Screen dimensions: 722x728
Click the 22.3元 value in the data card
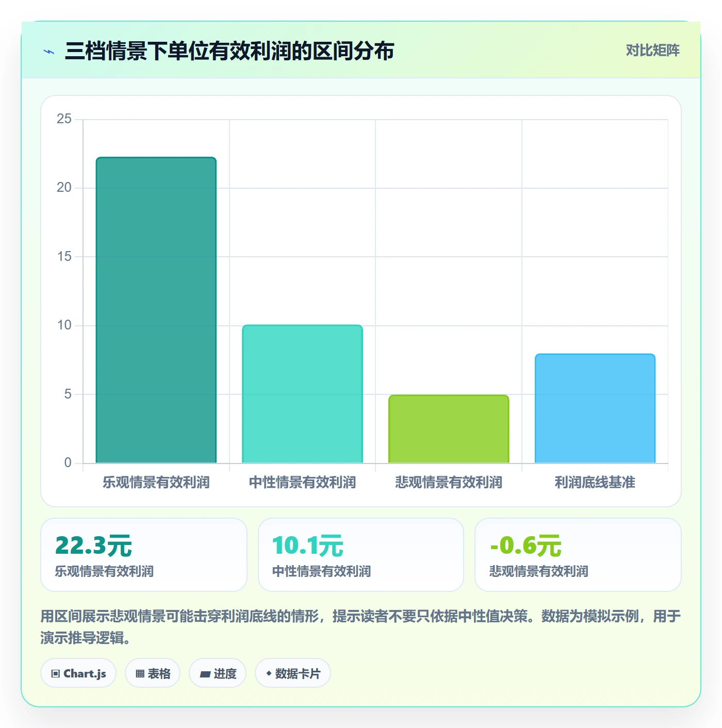93,545
